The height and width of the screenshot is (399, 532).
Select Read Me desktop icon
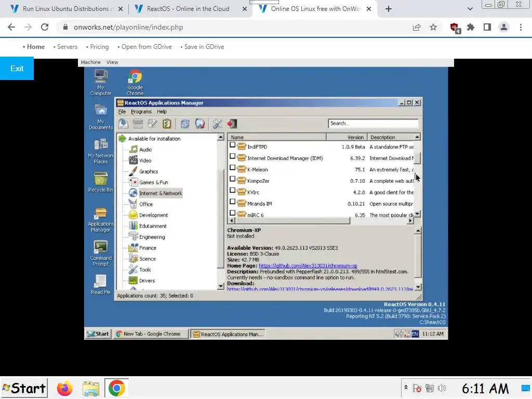click(101, 284)
